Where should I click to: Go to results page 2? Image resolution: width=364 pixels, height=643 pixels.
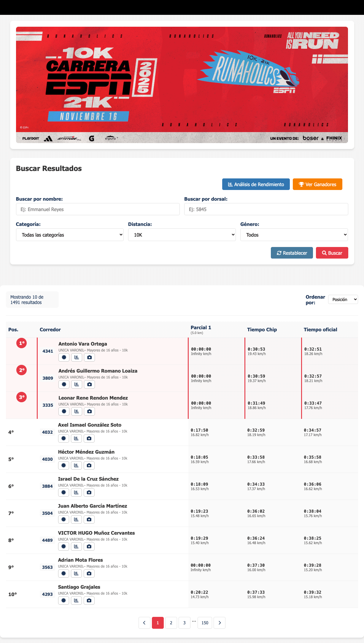pyautogui.click(x=171, y=623)
